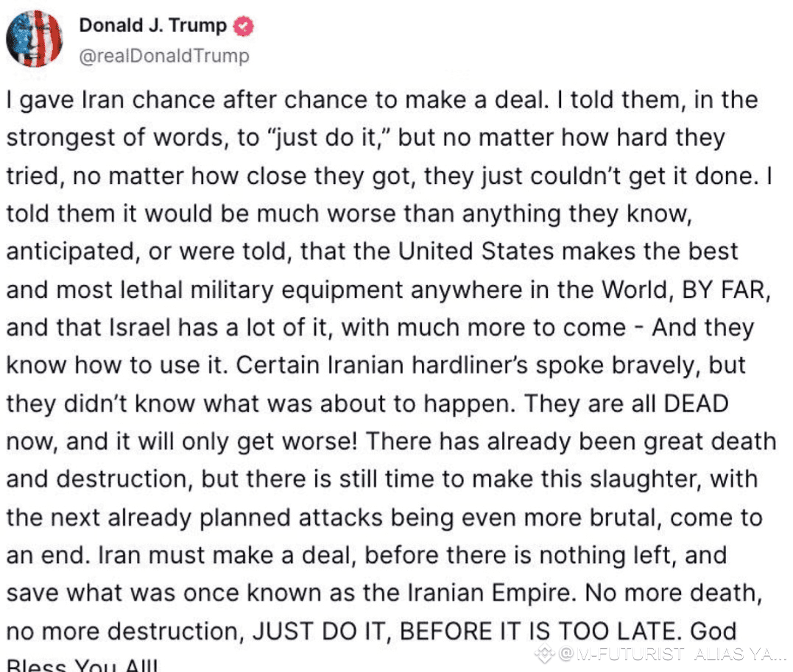Image resolution: width=793 pixels, height=672 pixels.
Task: Click the word "World" in the post
Action: (635, 289)
